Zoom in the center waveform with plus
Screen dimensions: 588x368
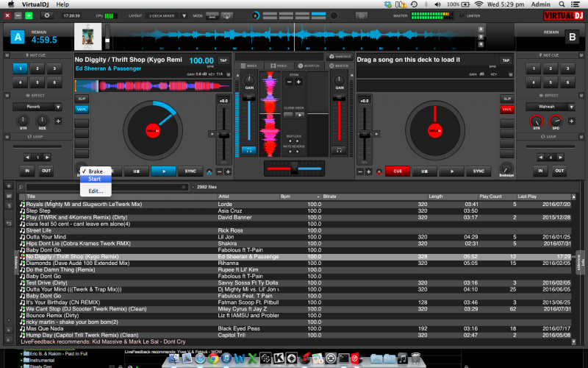tap(298, 82)
